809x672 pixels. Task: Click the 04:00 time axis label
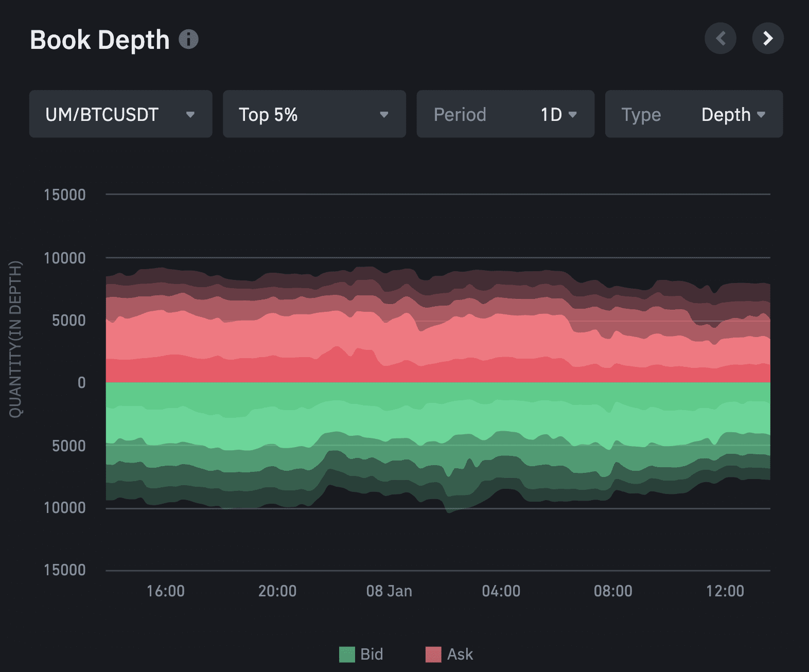point(501,591)
